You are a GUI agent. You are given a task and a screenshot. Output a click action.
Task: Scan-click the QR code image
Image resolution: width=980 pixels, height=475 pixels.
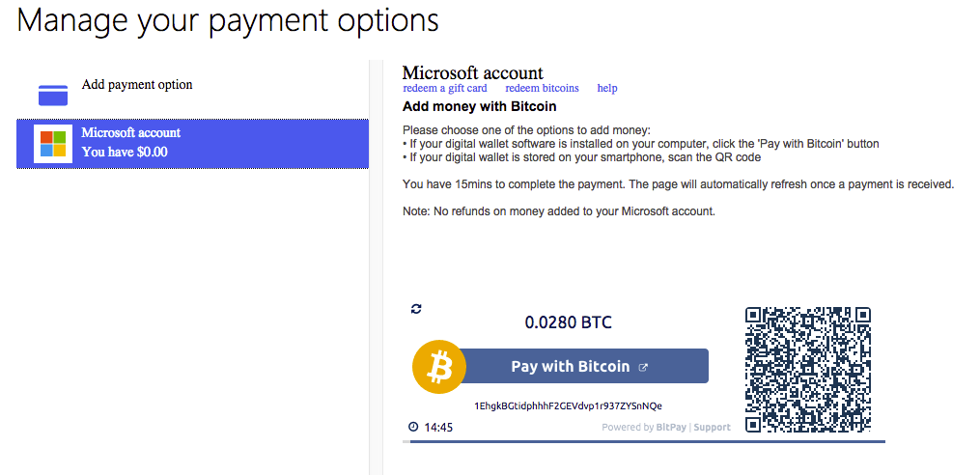point(808,368)
